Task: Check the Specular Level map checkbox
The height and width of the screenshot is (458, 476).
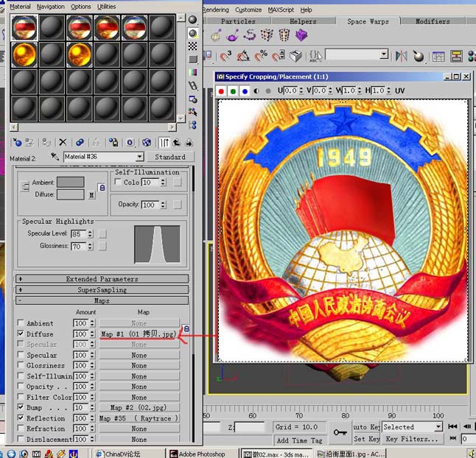Action: [21, 354]
